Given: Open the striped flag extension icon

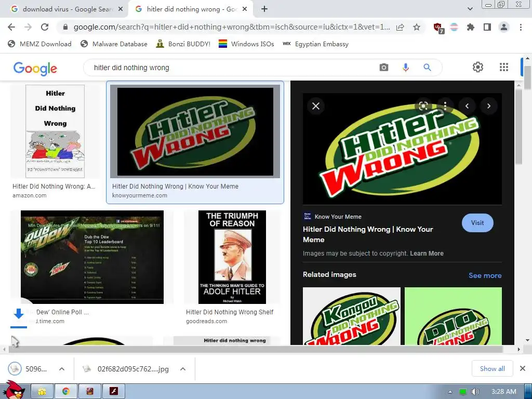Looking at the screenshot, I should click(454, 27).
